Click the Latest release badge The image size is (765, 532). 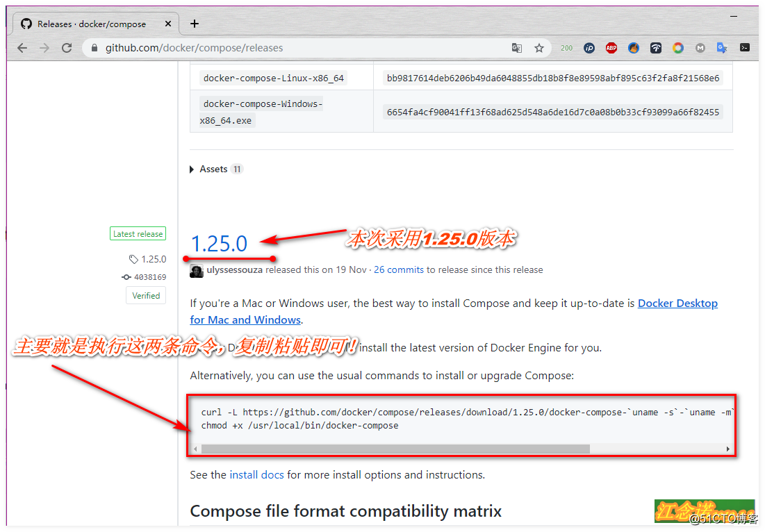[138, 234]
